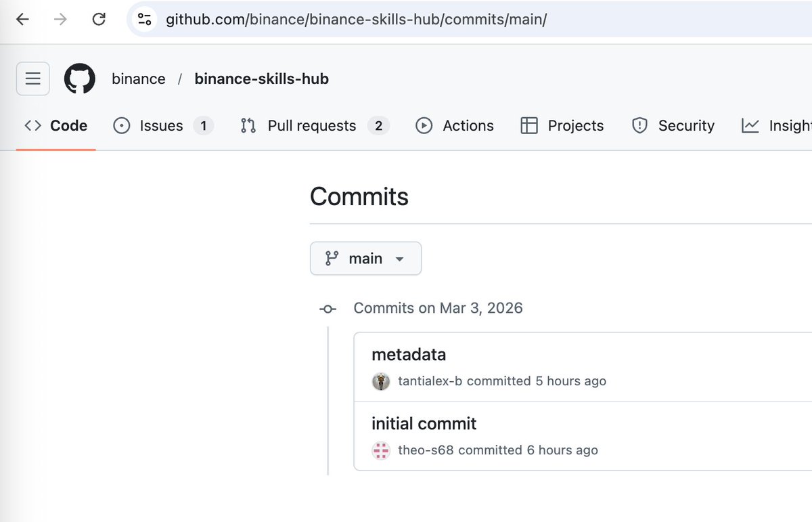812x522 pixels.
Task: Go back with the browser back arrow
Action: click(x=22, y=19)
